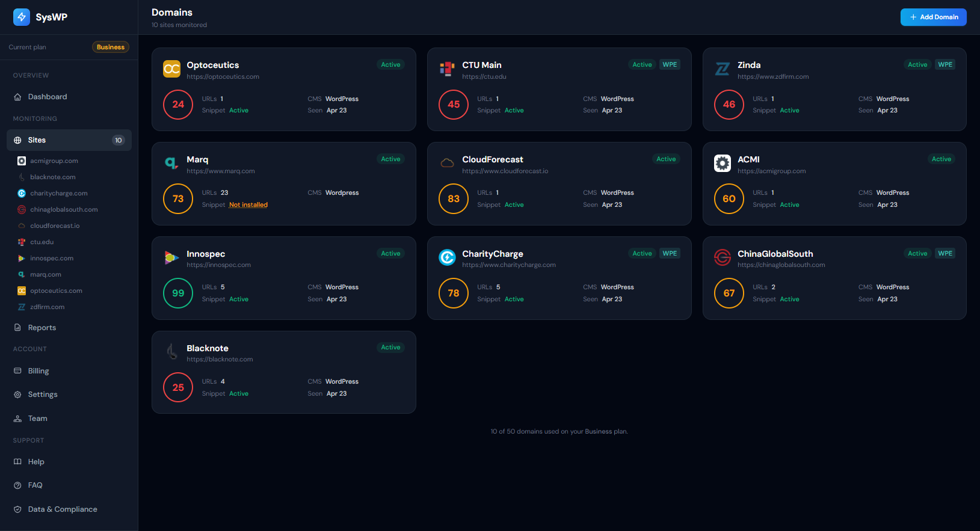Click the ACMI gear logo icon
This screenshot has height=531, width=980.
tap(723, 164)
